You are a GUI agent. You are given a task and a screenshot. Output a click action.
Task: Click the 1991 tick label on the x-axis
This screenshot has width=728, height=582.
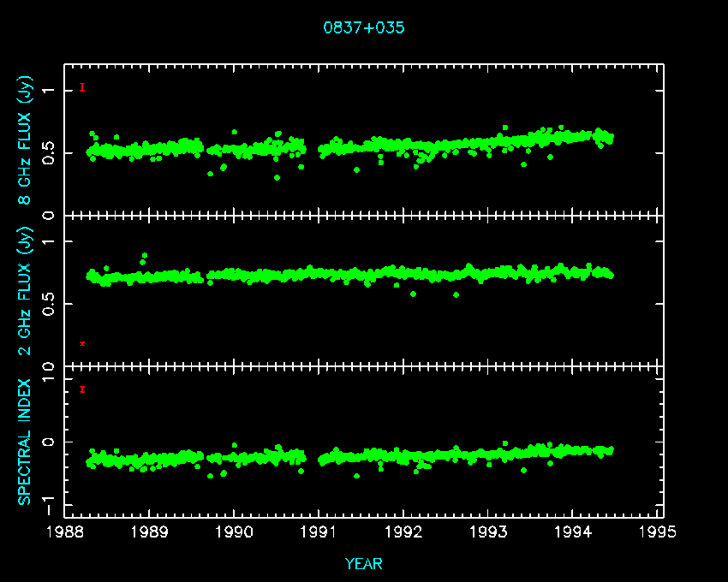click(319, 532)
